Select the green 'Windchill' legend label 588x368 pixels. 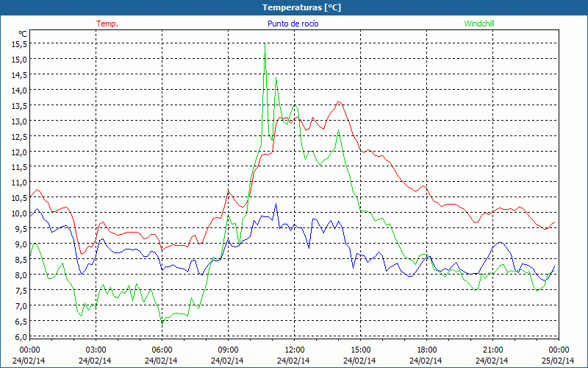coord(479,24)
